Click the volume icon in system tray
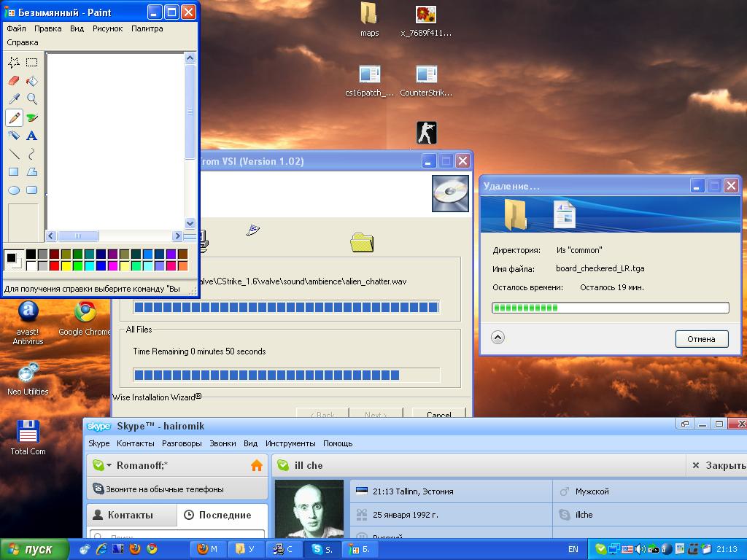 coord(640,550)
